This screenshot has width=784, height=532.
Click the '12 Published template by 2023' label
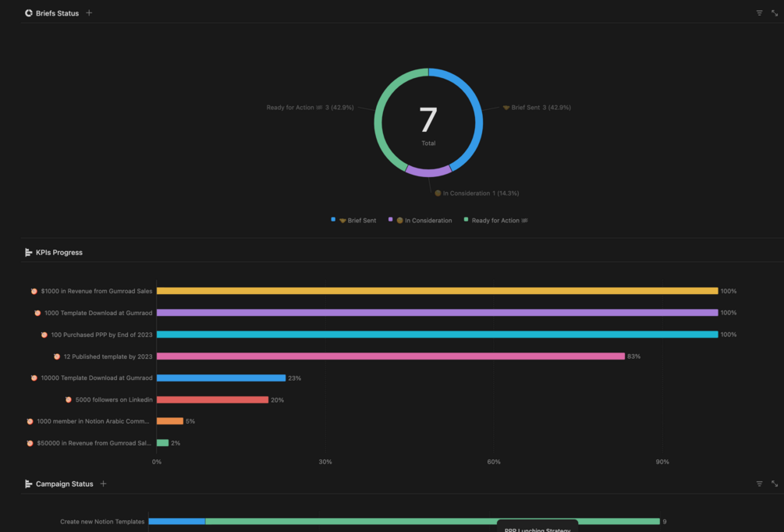(108, 356)
